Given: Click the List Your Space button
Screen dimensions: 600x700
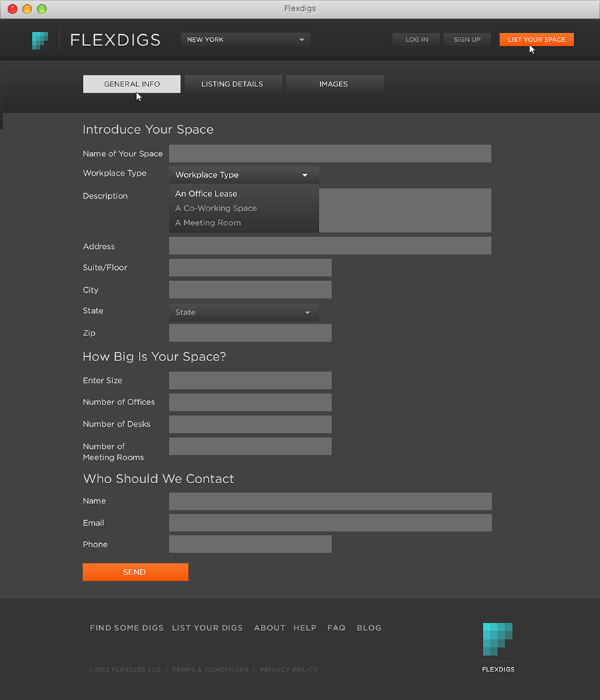Looking at the screenshot, I should [537, 39].
